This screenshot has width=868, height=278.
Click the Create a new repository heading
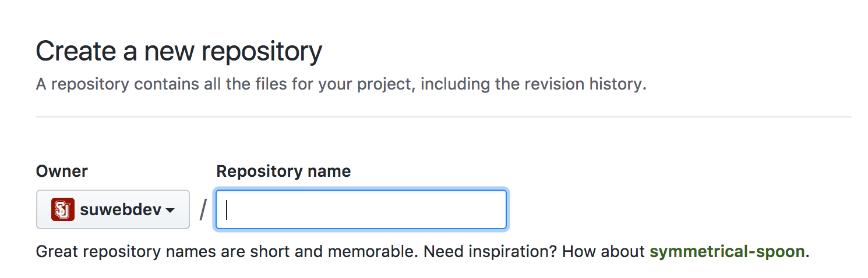(179, 52)
